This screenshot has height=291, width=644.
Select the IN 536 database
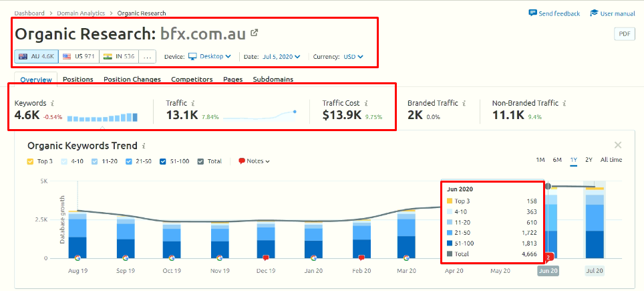pos(119,56)
